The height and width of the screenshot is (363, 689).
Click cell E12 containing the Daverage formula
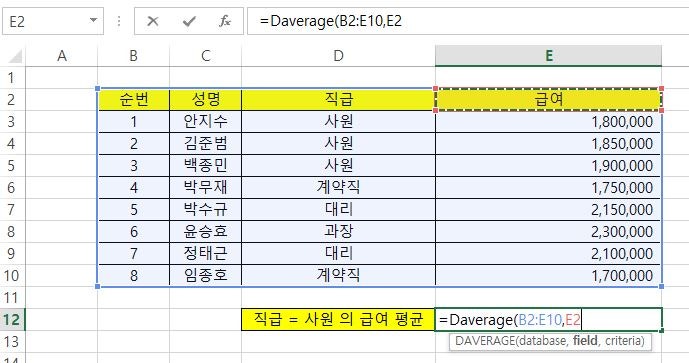tap(548, 319)
